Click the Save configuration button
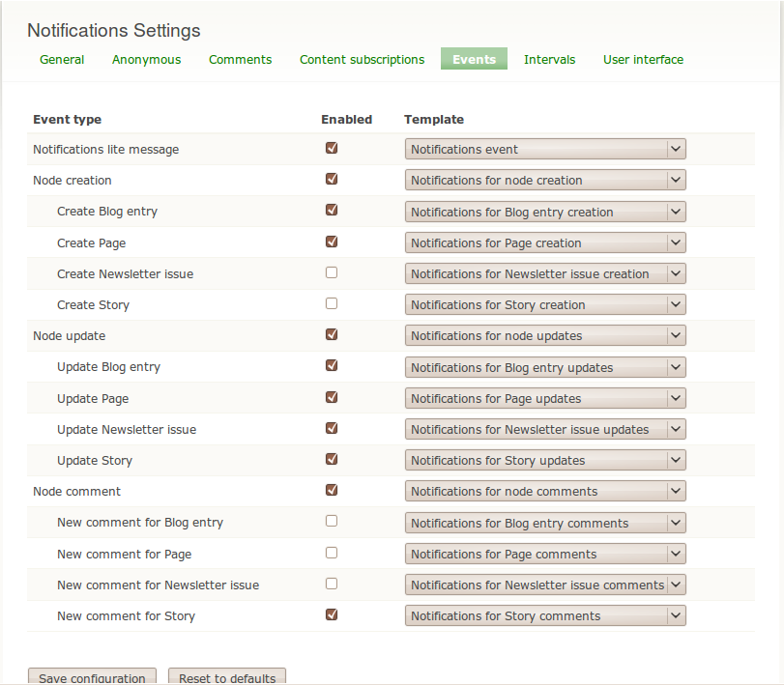The width and height of the screenshot is (784, 685). pos(92,676)
